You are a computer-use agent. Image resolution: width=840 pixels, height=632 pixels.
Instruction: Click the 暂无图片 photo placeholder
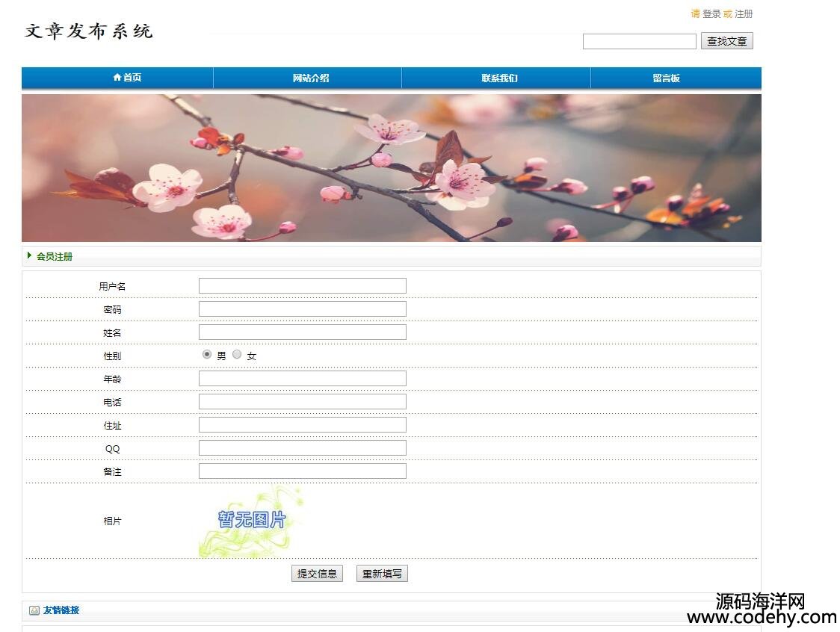(x=251, y=521)
